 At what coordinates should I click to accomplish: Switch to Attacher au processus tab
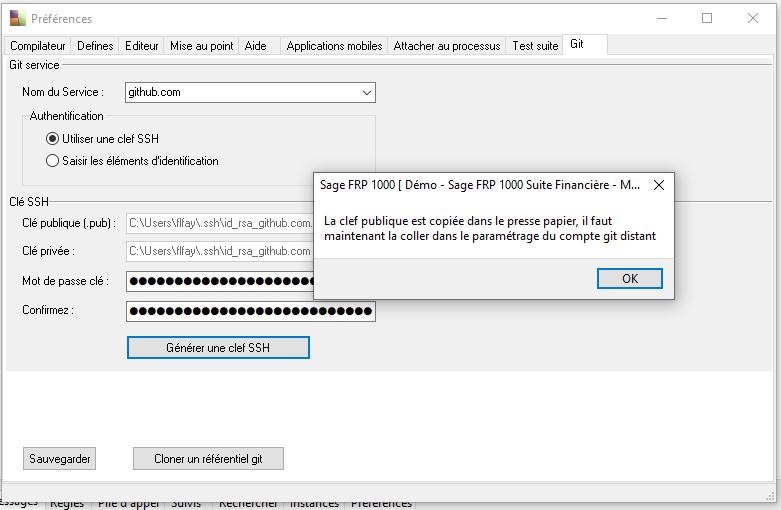(447, 46)
